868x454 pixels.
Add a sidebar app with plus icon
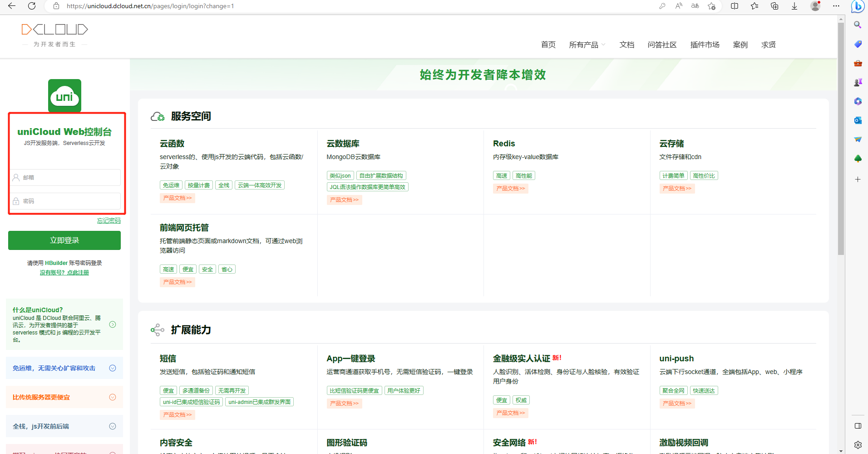point(858,180)
